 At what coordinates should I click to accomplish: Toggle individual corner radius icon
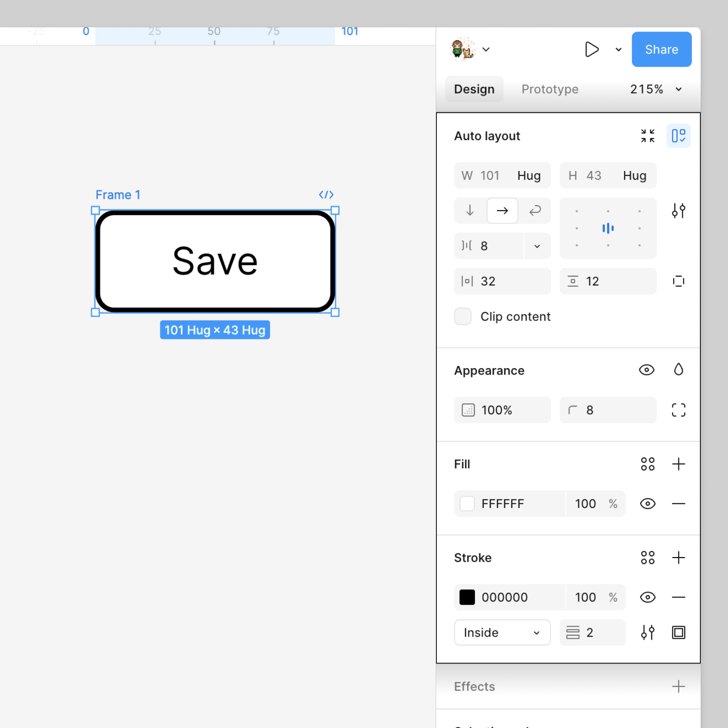pos(678,410)
